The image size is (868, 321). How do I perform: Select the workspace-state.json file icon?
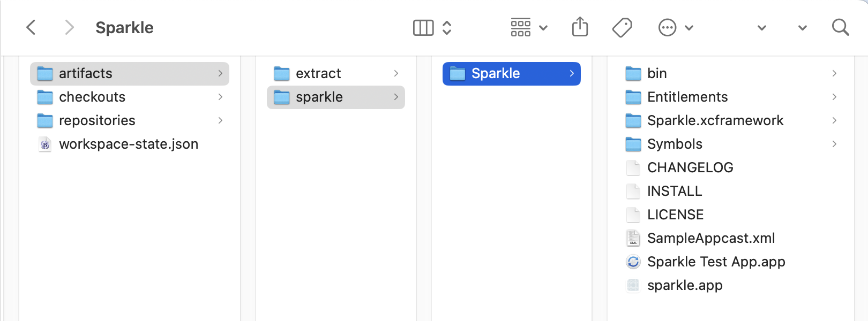pos(45,144)
